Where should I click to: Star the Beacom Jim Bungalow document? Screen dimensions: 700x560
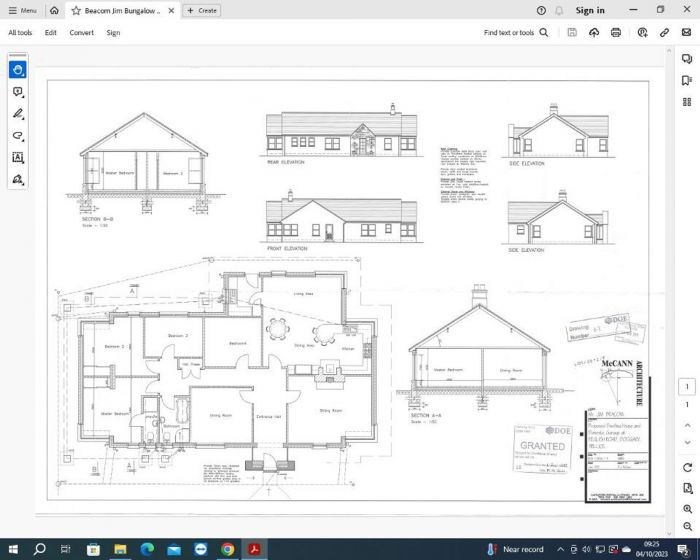(76, 10)
